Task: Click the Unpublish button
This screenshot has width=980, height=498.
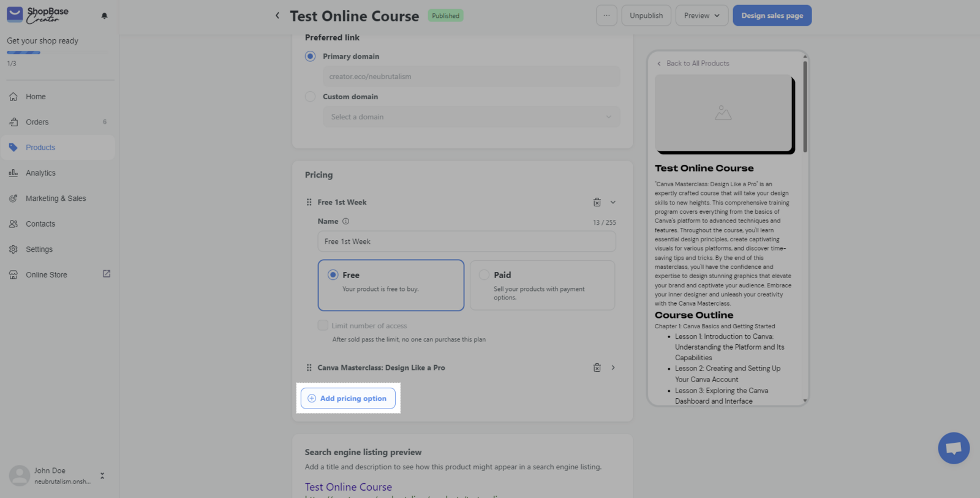Action: click(646, 15)
